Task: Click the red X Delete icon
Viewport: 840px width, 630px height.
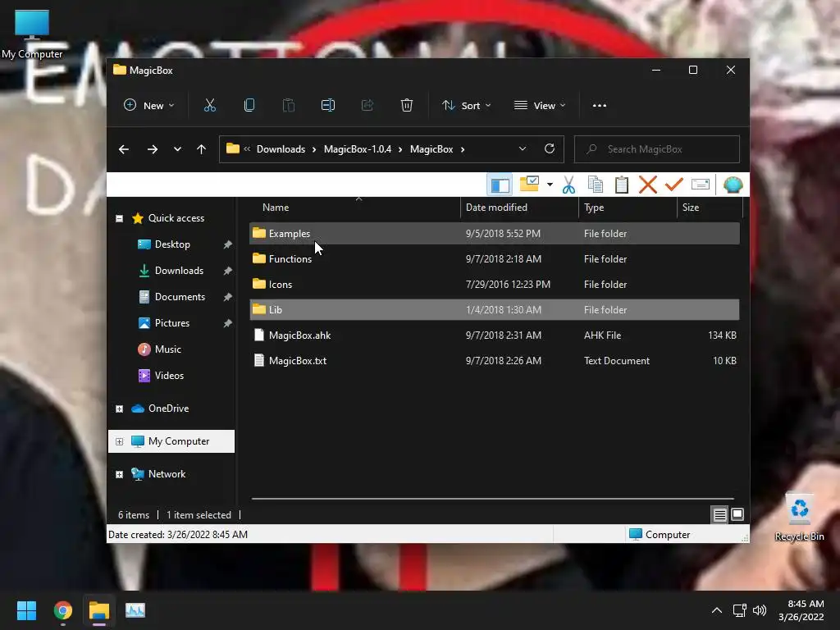Action: [x=648, y=185]
